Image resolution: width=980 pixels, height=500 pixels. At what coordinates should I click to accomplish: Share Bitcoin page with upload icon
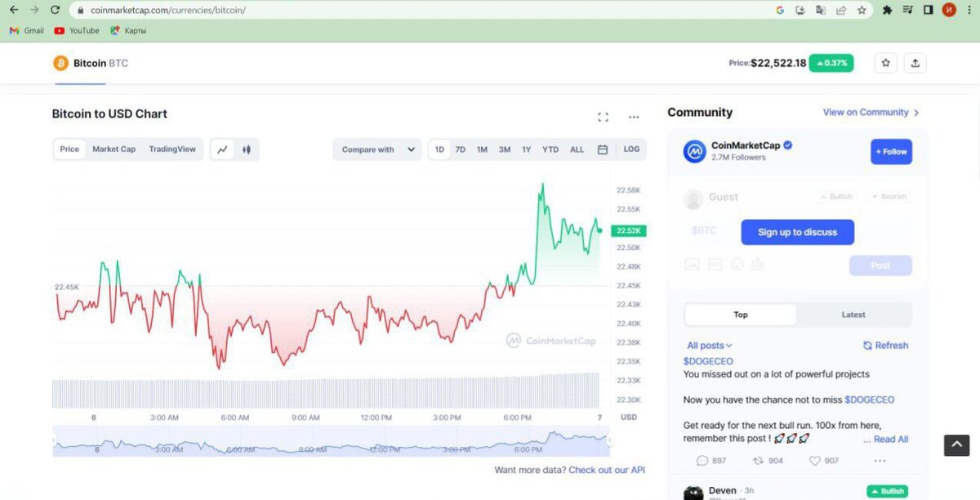tap(915, 63)
